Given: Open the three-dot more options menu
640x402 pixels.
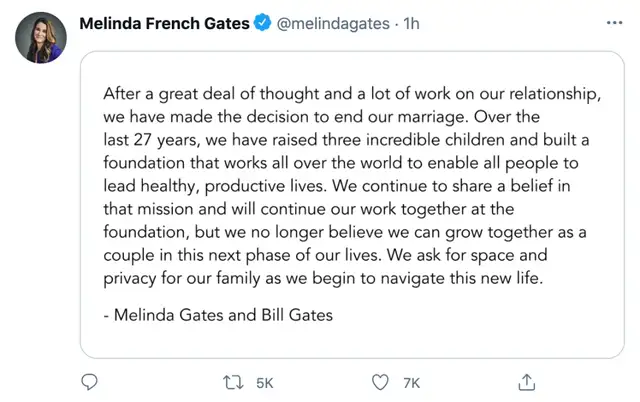Looking at the screenshot, I should click(x=614, y=23).
